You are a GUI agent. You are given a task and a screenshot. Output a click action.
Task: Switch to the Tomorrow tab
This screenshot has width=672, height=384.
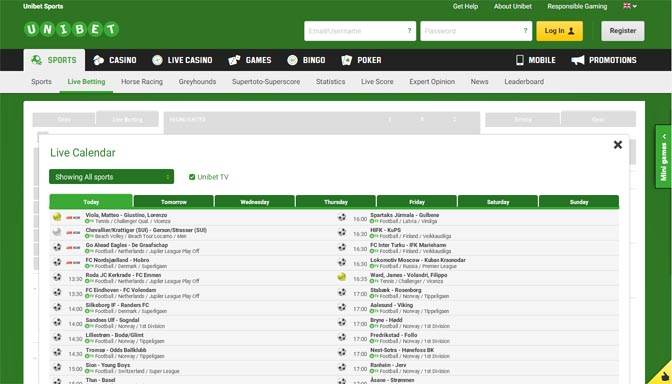click(x=174, y=202)
